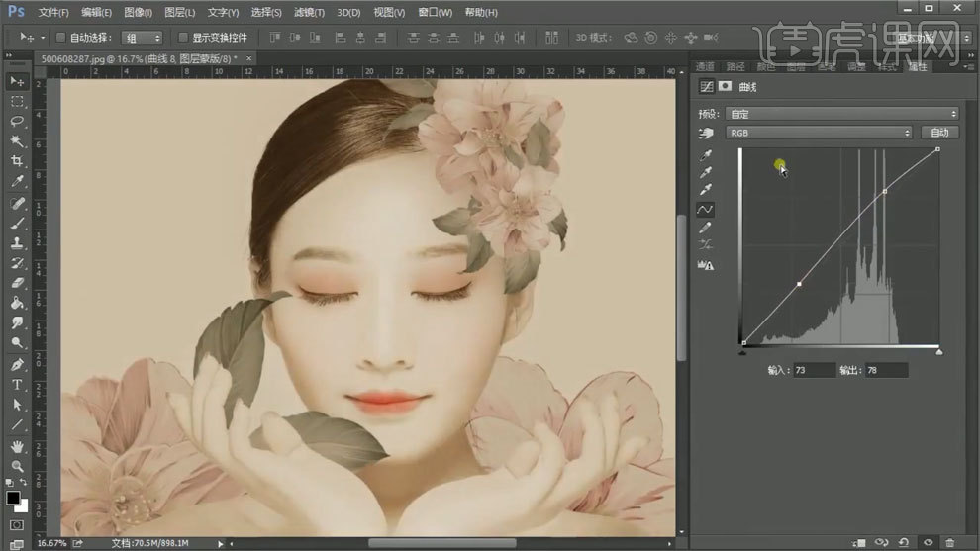Expand the auto-select 组 dropdown
The height and width of the screenshot is (551, 980).
142,38
